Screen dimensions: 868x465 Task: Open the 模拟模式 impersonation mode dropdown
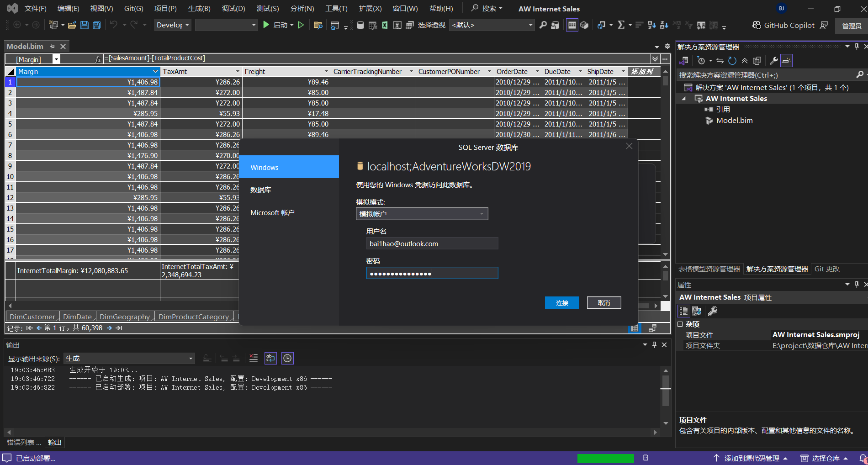click(x=422, y=214)
